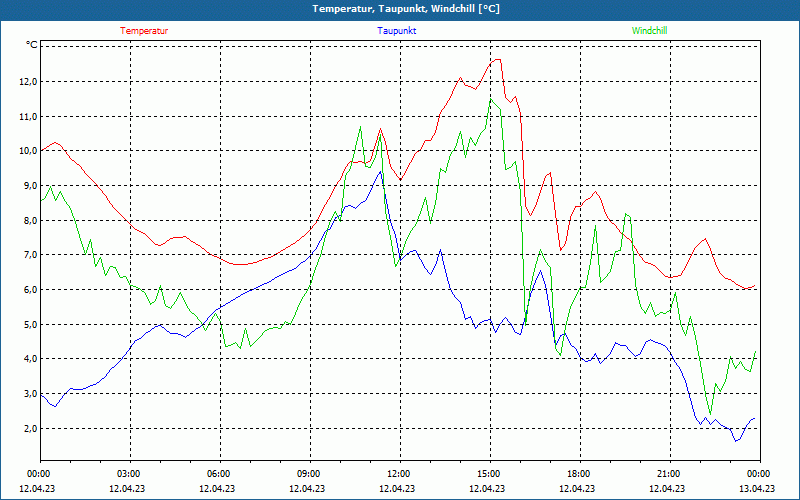Click the 5,0 y-axis value
Image resolution: width=800 pixels, height=500 pixels.
[x=30, y=324]
